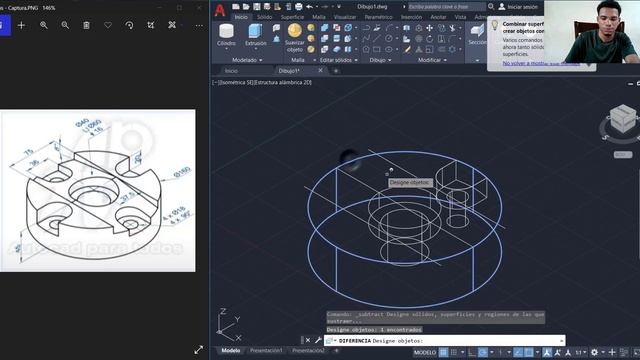Viewport: 640px width, 360px height.
Task: Open the dropdown arrow under Cilindro
Action: (x=226, y=49)
